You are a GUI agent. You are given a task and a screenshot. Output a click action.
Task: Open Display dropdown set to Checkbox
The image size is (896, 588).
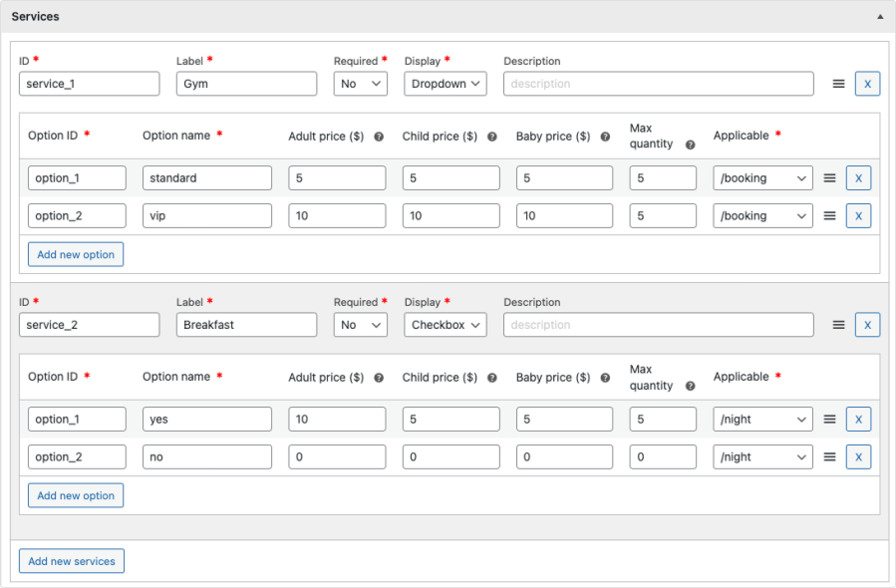[x=445, y=325]
